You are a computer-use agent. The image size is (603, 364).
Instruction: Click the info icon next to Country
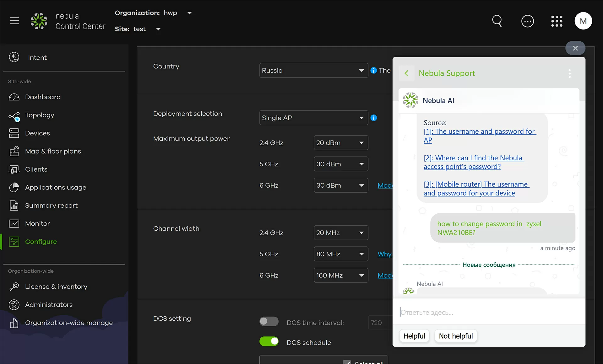[374, 70]
